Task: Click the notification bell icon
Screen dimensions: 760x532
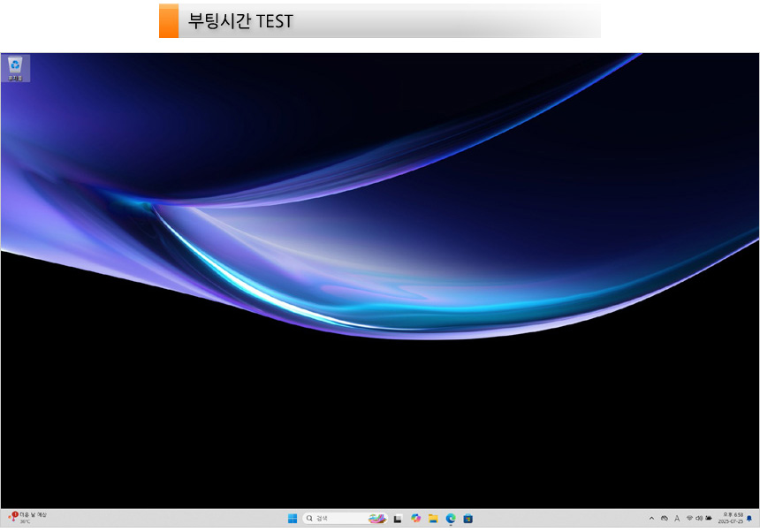Action: (x=749, y=519)
